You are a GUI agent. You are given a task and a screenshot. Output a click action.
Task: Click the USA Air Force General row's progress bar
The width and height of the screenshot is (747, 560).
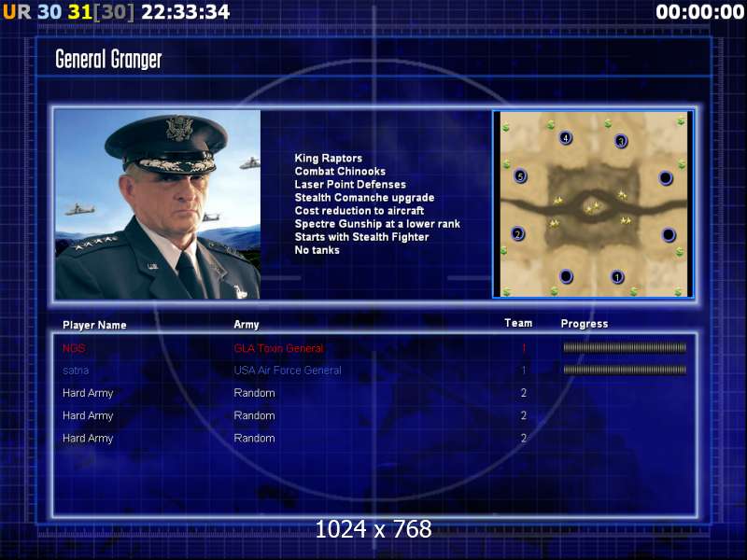pos(625,370)
